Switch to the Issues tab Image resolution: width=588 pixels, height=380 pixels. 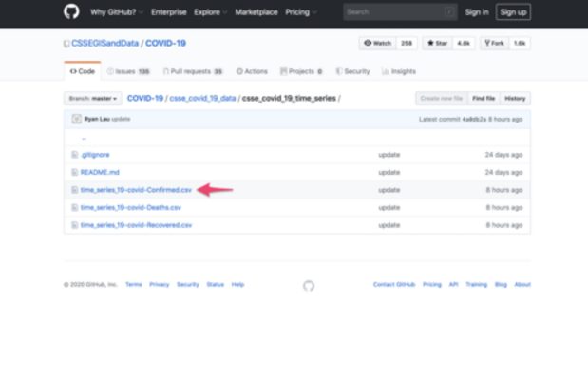128,71
